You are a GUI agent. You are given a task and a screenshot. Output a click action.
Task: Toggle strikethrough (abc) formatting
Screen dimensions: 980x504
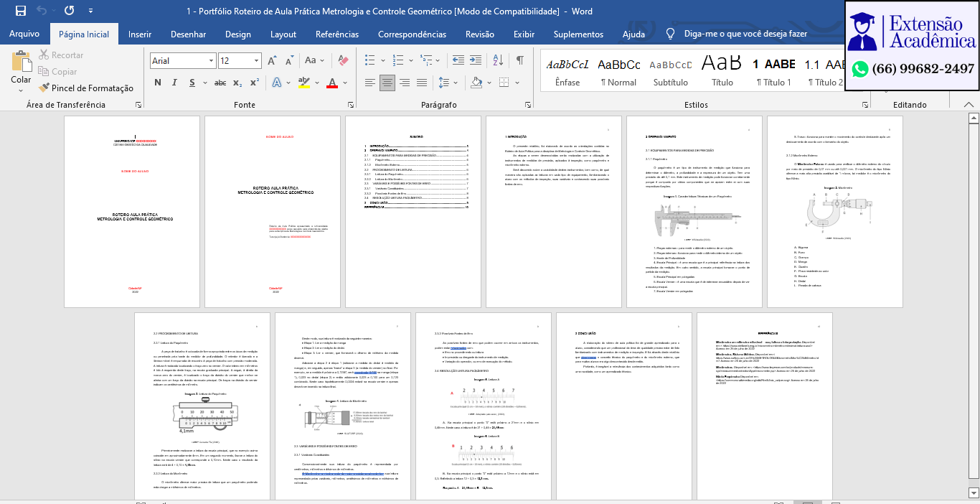220,83
